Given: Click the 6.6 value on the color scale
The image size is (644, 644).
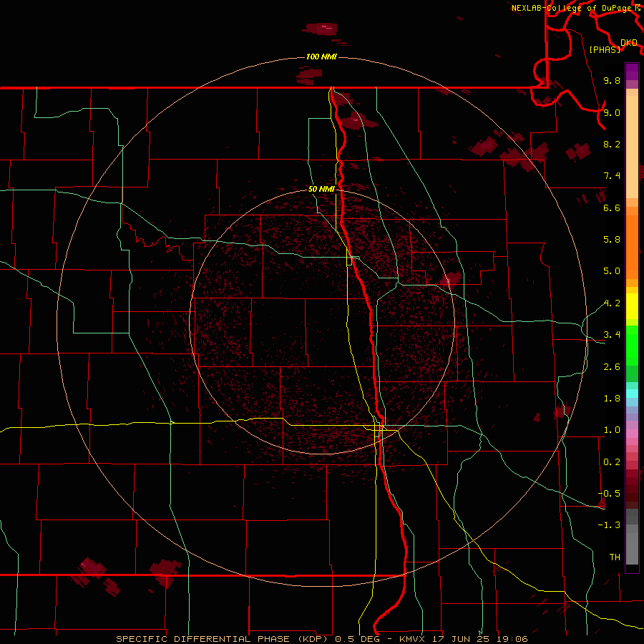Looking at the screenshot, I should point(612,208).
